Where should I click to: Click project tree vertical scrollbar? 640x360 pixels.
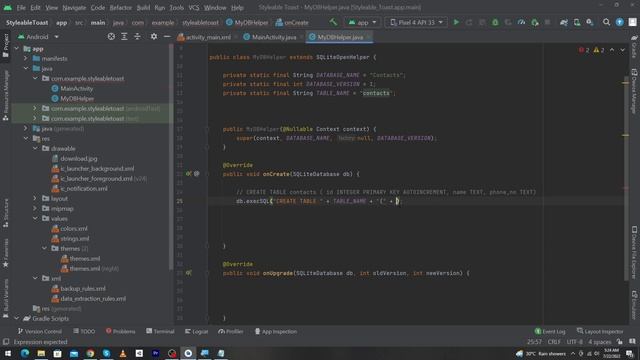pyautogui.click(x=171, y=157)
